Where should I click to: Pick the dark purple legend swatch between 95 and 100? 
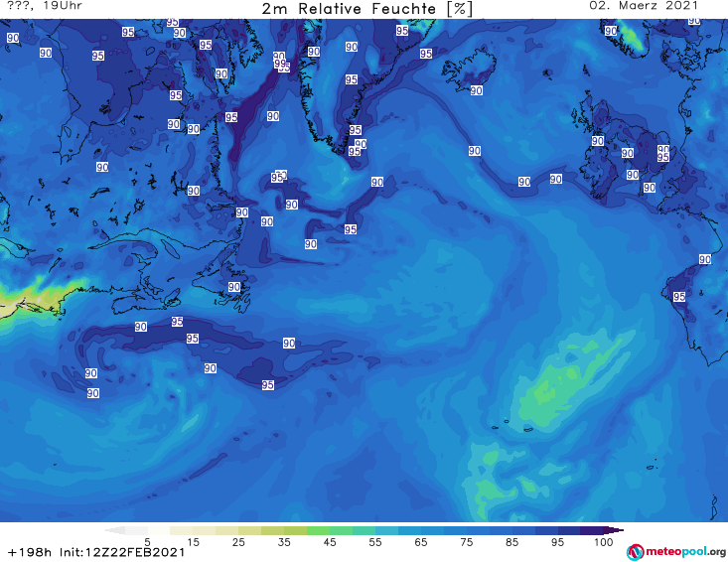pyautogui.click(x=592, y=530)
